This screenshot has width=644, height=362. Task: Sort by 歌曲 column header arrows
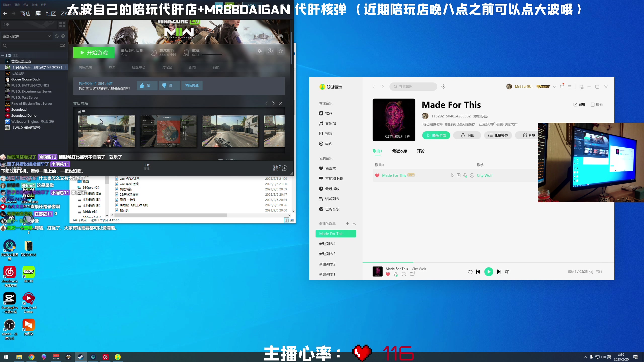pos(383,165)
